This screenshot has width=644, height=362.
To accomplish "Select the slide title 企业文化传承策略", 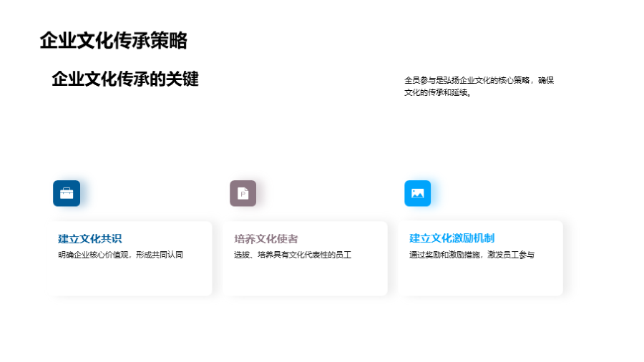I will tap(113, 41).
